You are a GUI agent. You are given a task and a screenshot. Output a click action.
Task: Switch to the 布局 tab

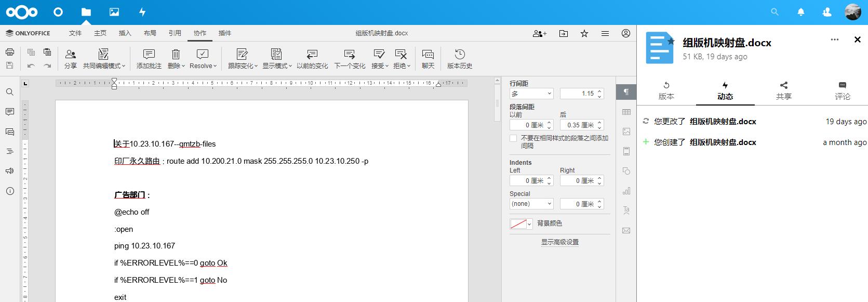150,33
